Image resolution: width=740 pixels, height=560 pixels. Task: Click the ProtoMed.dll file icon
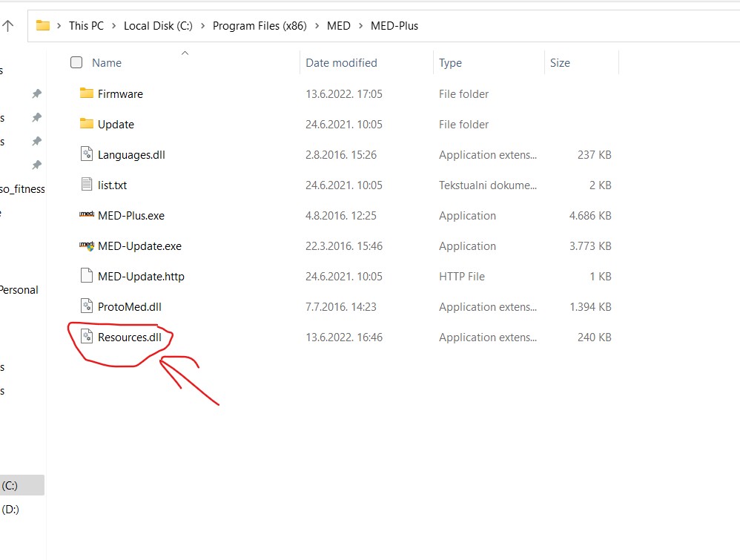click(87, 306)
